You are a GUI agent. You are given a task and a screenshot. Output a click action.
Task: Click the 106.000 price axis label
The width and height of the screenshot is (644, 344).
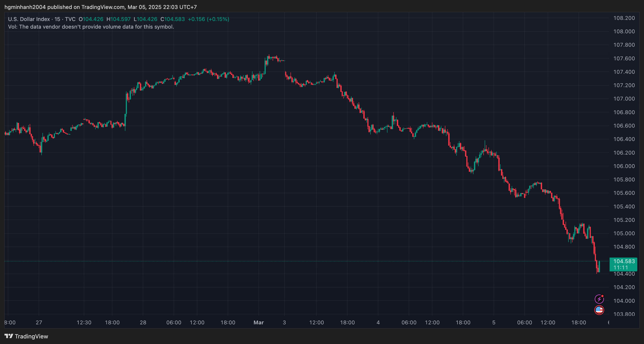624,166
